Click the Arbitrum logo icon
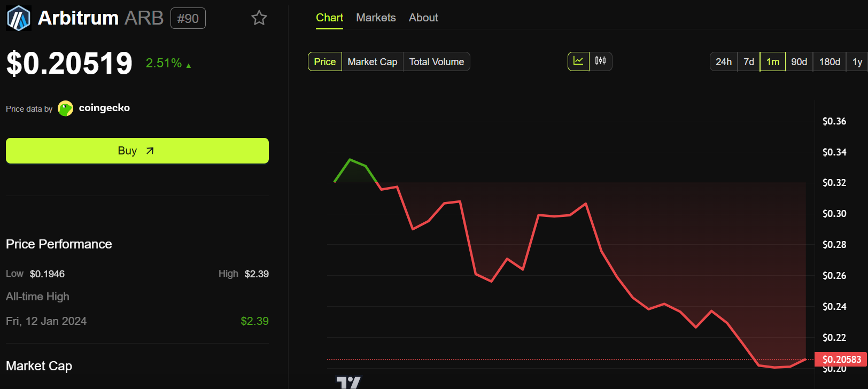 tap(19, 18)
